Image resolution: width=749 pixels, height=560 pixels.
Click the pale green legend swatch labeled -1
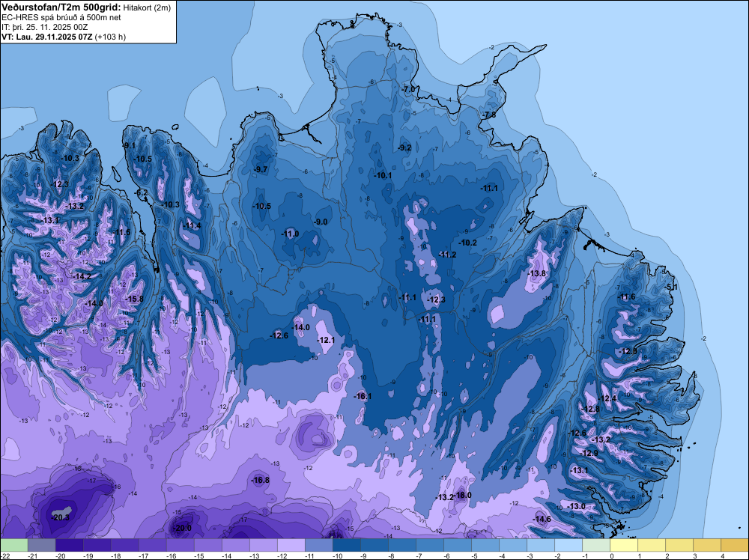coord(595,545)
